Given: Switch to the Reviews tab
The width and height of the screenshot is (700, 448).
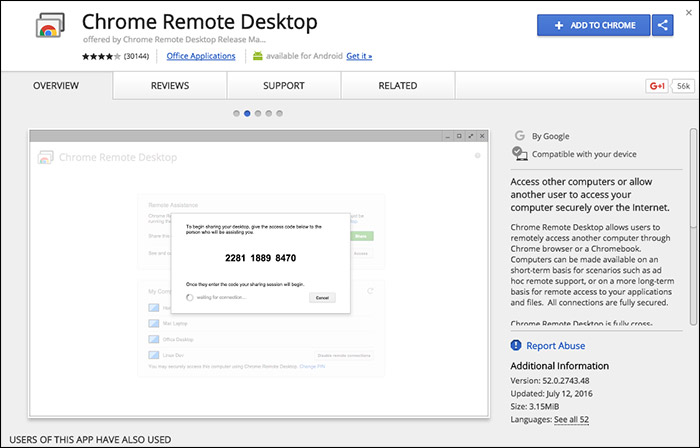Looking at the screenshot, I should (x=170, y=86).
